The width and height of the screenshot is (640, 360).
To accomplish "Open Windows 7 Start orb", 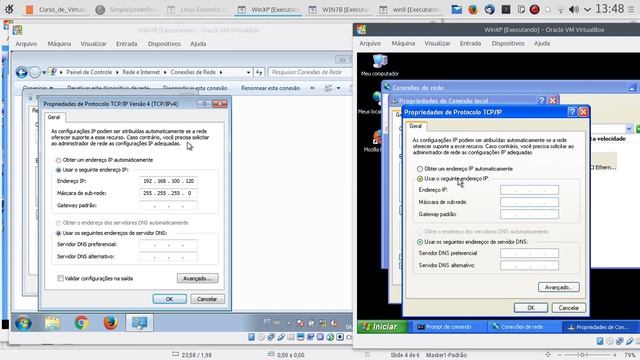I will click(23, 323).
